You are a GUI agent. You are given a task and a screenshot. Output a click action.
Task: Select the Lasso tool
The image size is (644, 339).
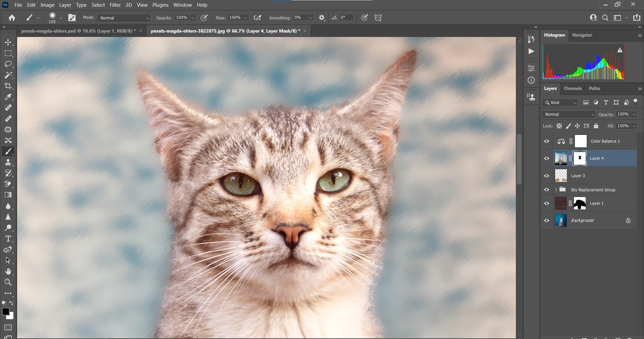coord(8,64)
